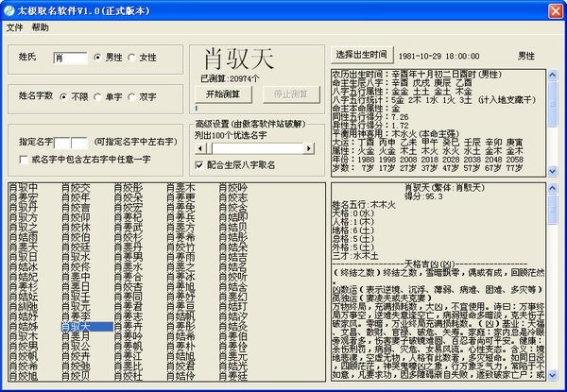Uncheck 配合生辰八字取名 checkbox

(x=198, y=165)
